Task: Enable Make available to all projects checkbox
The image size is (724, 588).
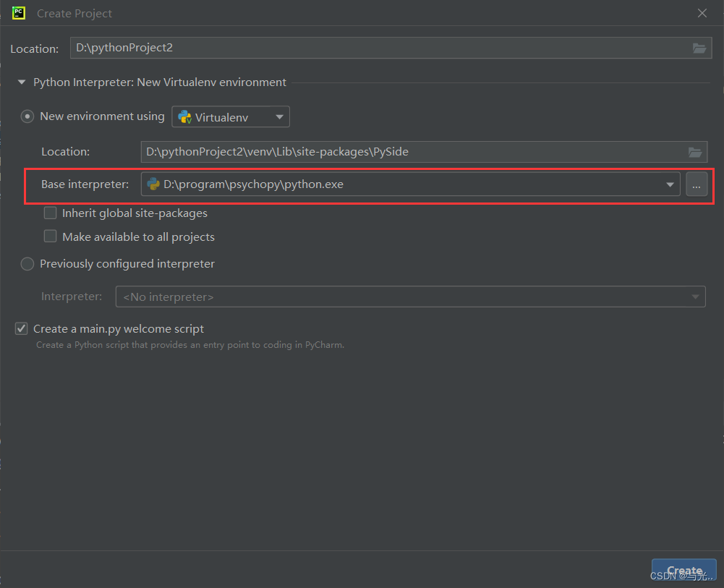Action: click(x=51, y=237)
